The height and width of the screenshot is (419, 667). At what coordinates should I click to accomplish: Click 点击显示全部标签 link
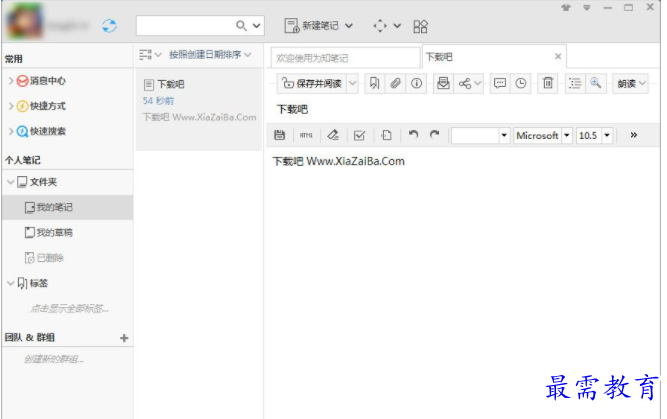tap(69, 308)
